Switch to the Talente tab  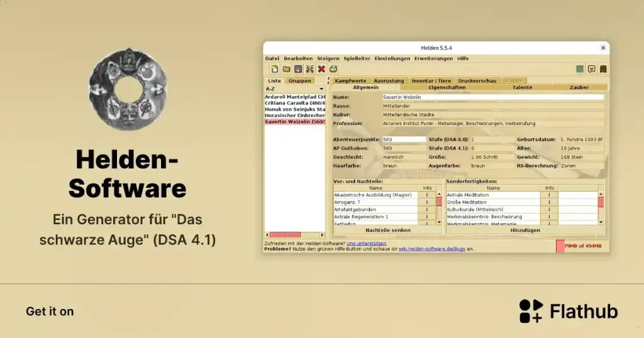coord(523,87)
